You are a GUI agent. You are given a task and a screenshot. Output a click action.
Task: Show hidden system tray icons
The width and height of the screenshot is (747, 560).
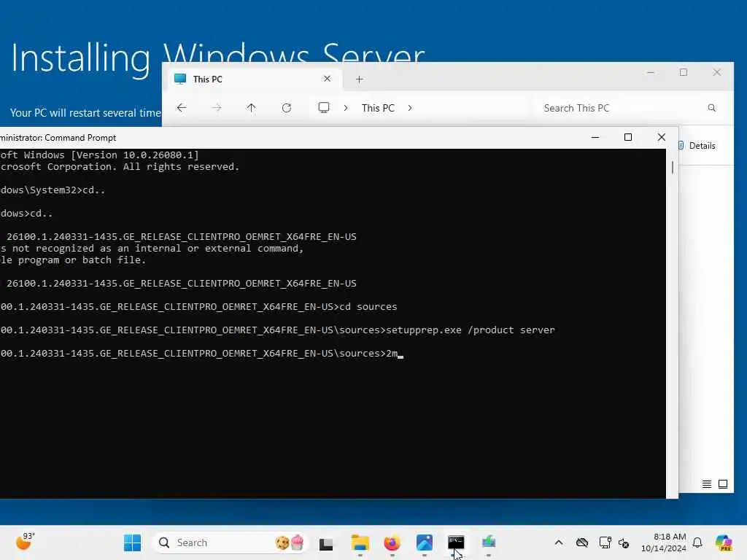[x=559, y=542]
